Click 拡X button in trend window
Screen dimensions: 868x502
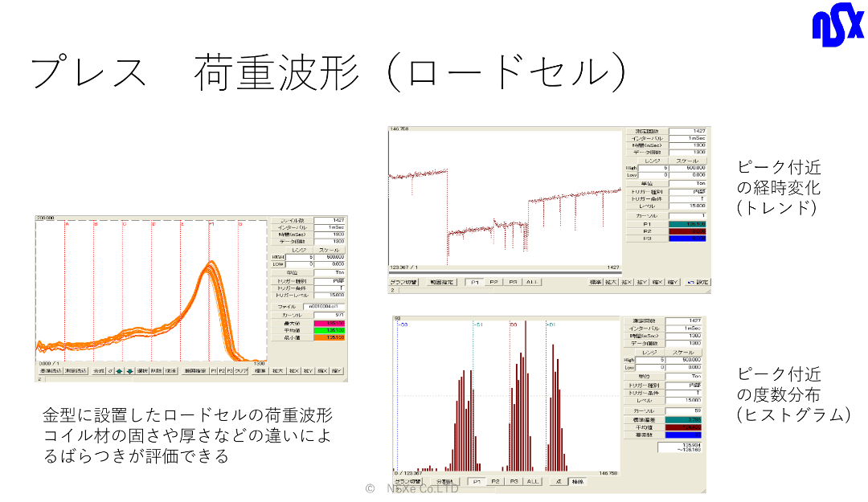coord(626,282)
